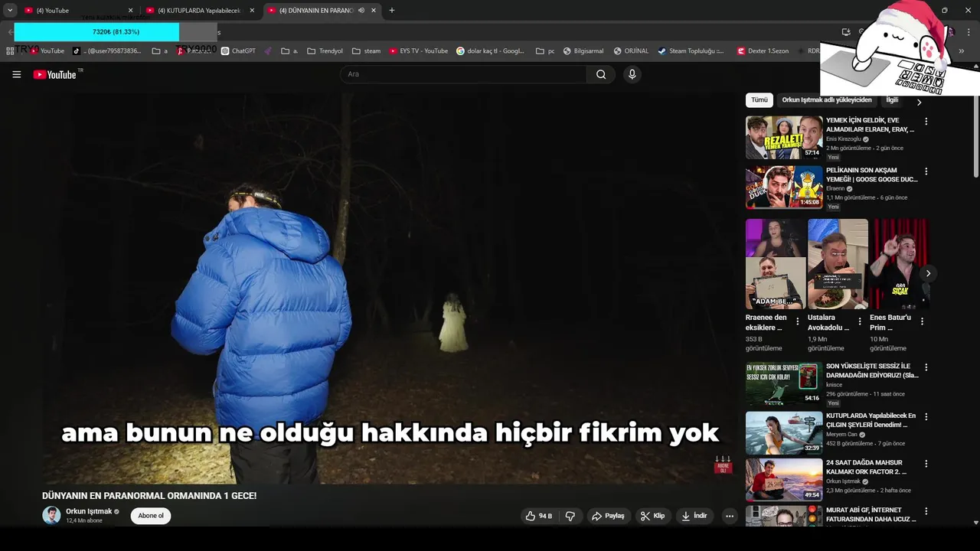The image size is (980, 551).
Task: Open options for SON YÜKSELİŞTE SESSİZ video
Action: (x=926, y=367)
